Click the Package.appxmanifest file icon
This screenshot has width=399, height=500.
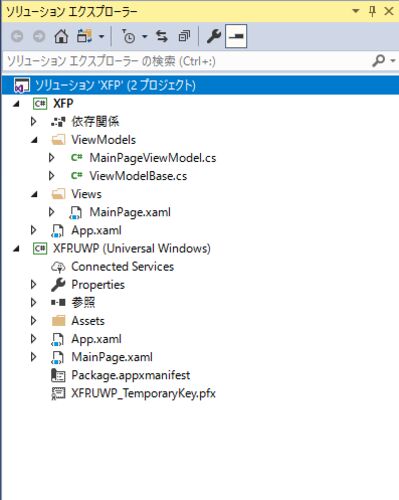(58, 376)
